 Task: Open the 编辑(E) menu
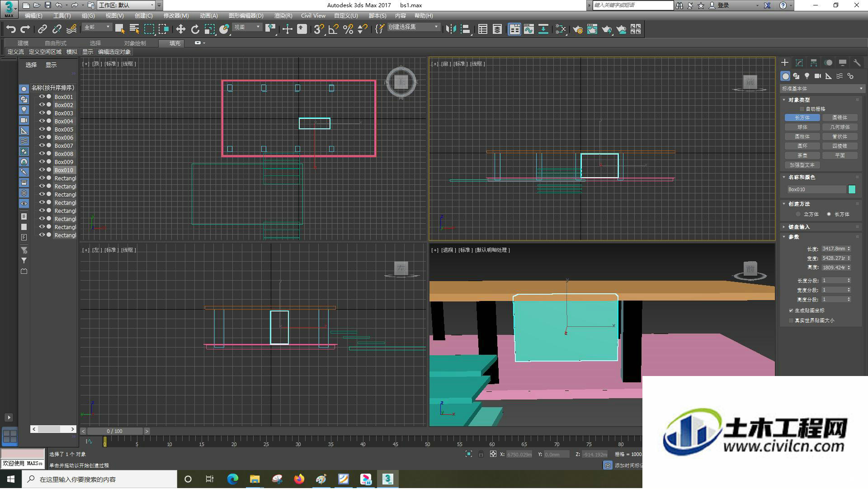(33, 16)
